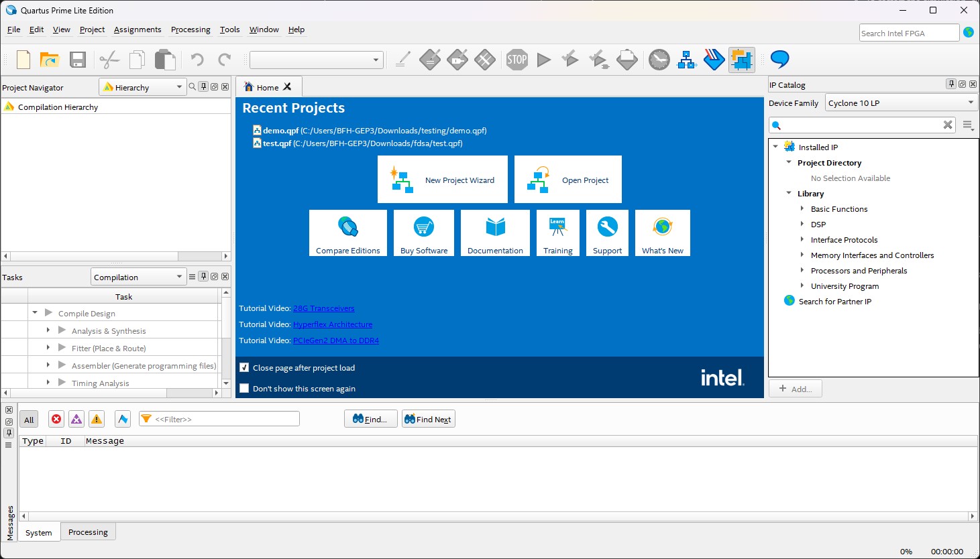
Task: Open the 28G Transceivers tutorial link
Action: pos(323,308)
